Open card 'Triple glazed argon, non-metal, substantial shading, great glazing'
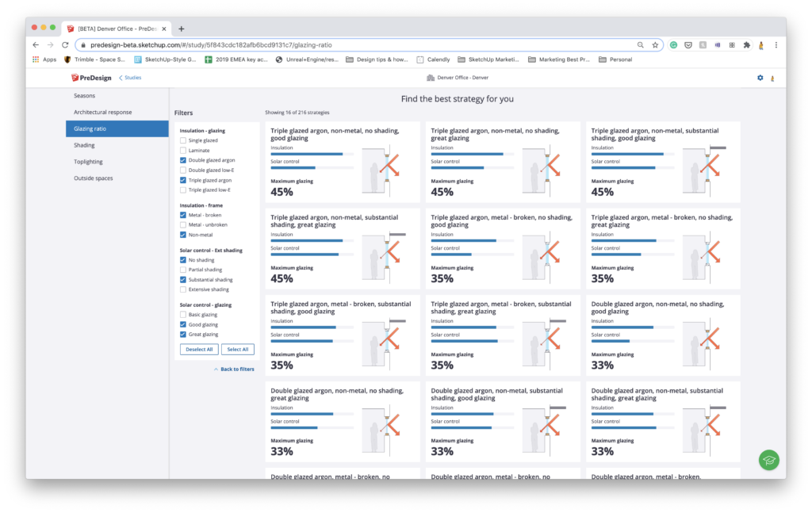Screen dimensions: 812x513 coord(343,248)
